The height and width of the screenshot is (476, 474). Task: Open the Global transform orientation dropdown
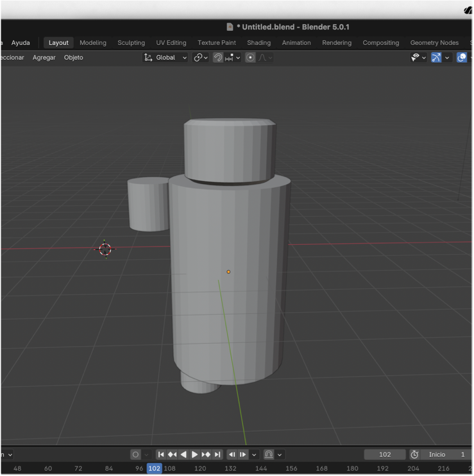(165, 58)
